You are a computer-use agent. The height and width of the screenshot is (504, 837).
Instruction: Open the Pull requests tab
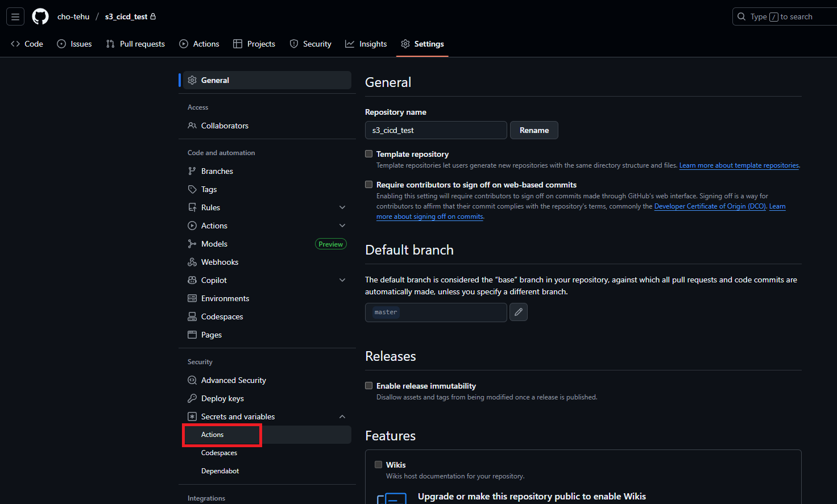tap(135, 44)
